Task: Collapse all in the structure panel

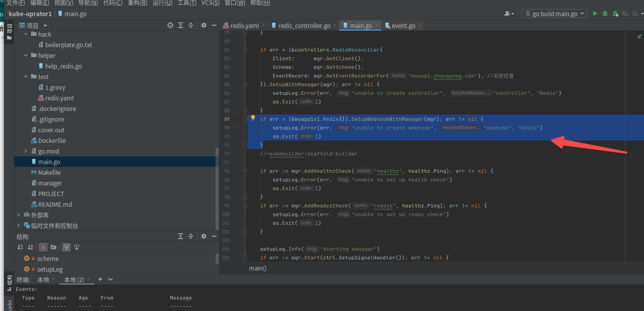Action: (x=191, y=236)
